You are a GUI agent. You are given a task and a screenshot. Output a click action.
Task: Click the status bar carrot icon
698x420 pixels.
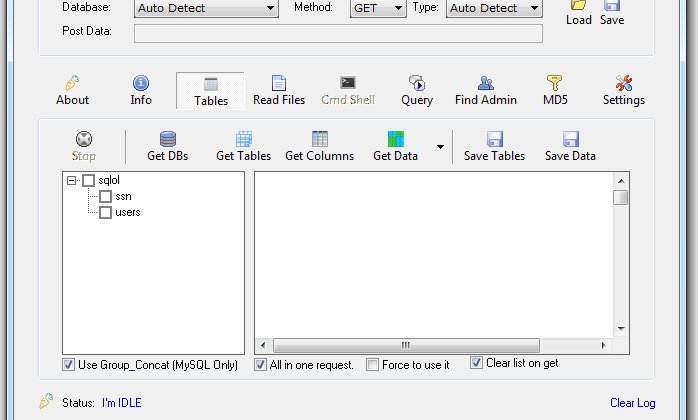tap(46, 401)
